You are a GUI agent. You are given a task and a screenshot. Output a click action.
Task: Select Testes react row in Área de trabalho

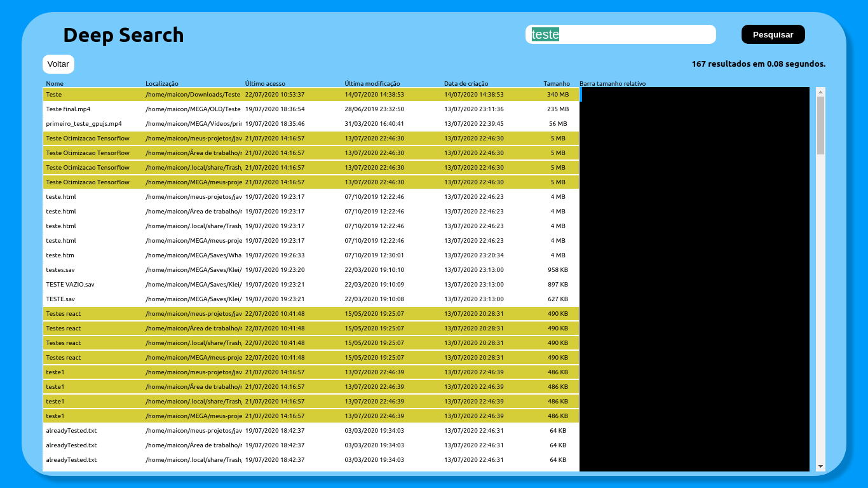pos(311,329)
